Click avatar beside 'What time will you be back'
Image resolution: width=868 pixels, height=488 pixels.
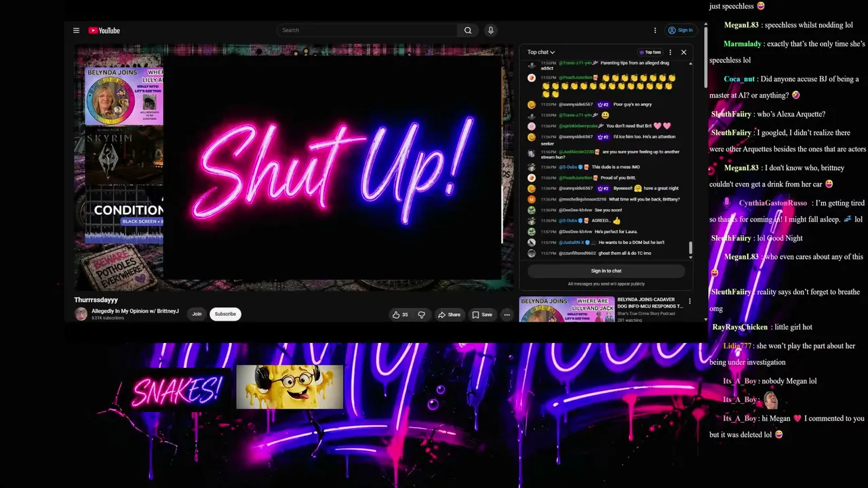532,199
